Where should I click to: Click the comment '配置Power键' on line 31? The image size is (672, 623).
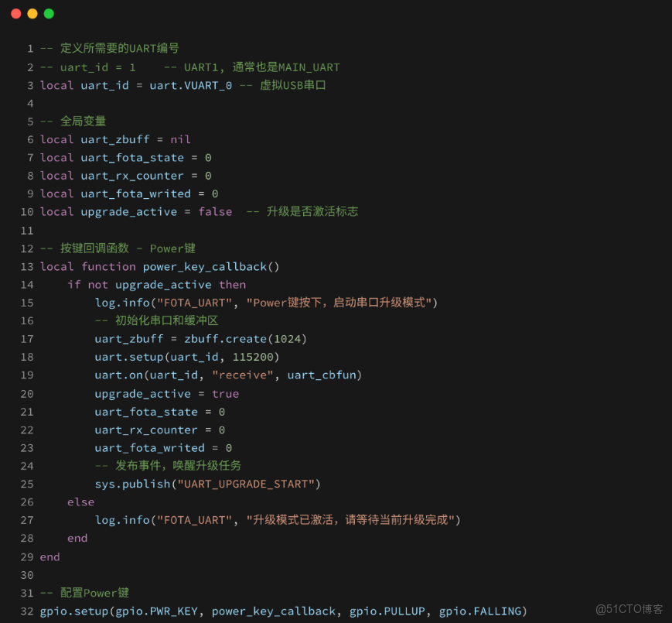tap(94, 593)
